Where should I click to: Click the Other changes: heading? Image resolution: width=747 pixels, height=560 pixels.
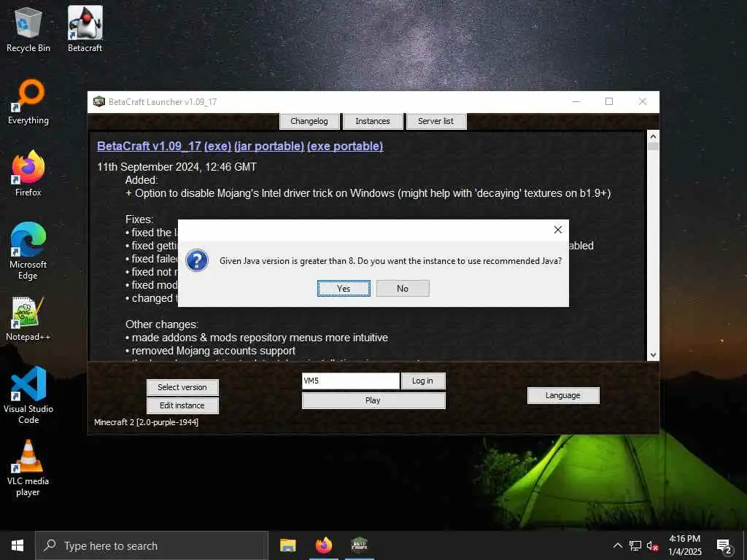[162, 324]
